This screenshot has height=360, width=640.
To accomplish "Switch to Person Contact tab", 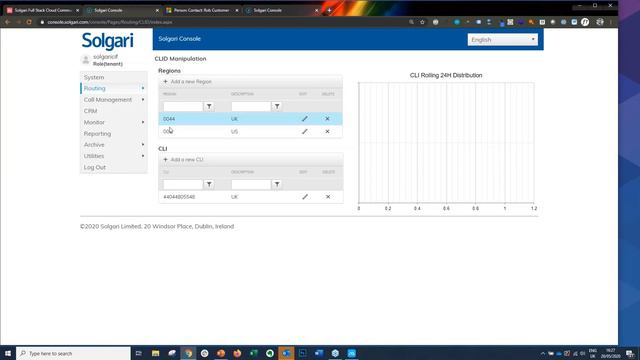I will coord(201,10).
